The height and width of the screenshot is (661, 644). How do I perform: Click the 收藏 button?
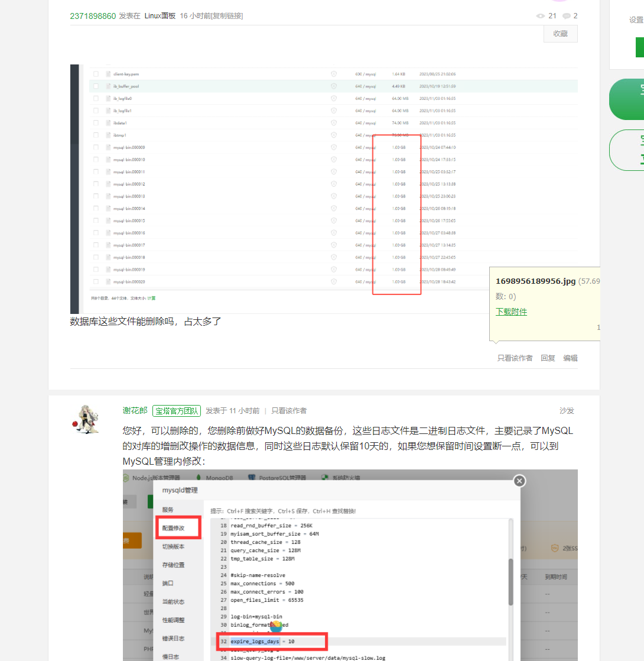[x=560, y=34]
